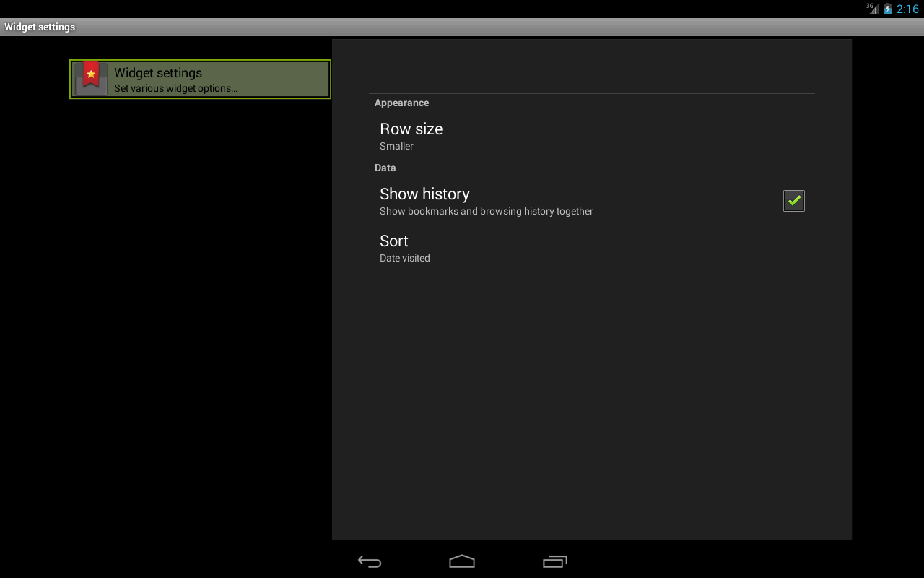Click the Data section header
This screenshot has width=924, height=578.
385,168
